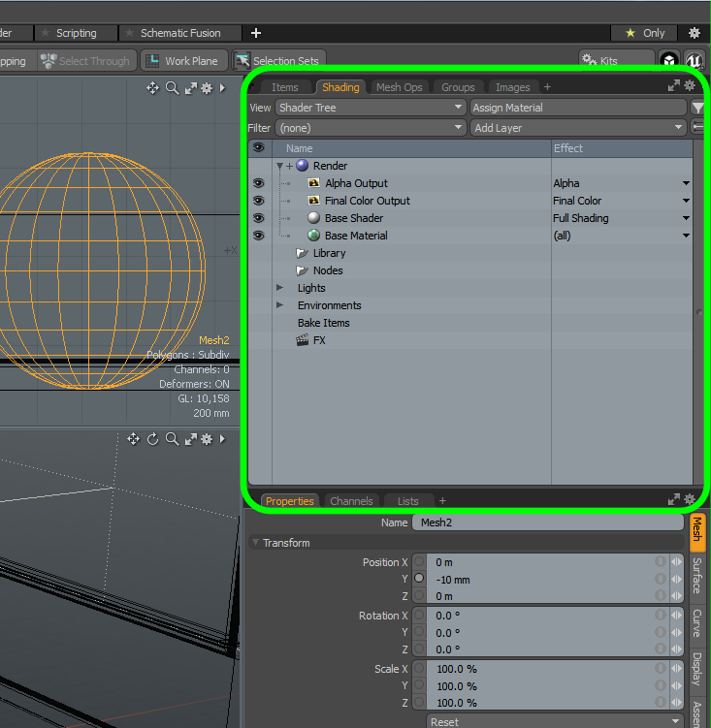
Task: Click the Unreal Engine icon in toolbar
Action: click(x=694, y=60)
